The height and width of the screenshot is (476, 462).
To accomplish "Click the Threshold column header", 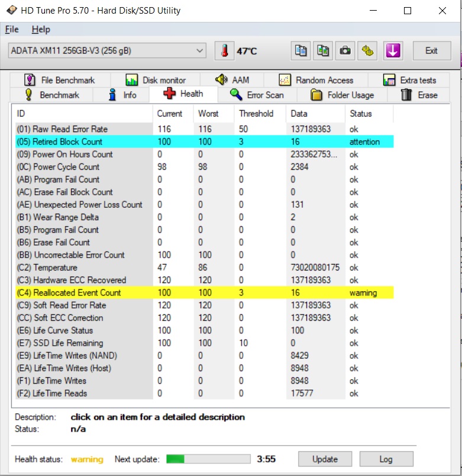I will (x=260, y=114).
